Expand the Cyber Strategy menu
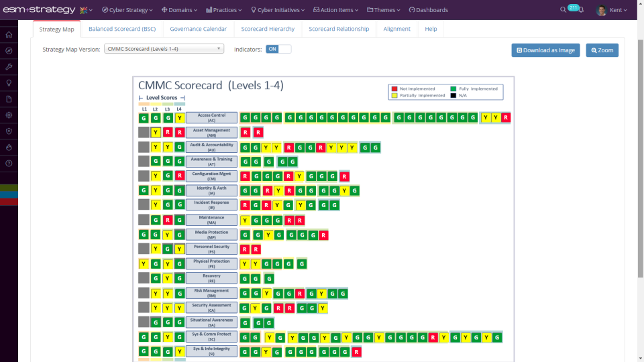644x362 pixels. point(127,10)
